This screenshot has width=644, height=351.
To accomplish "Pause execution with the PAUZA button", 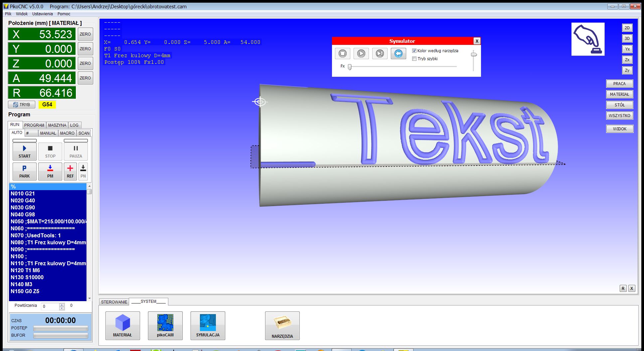I will point(76,152).
